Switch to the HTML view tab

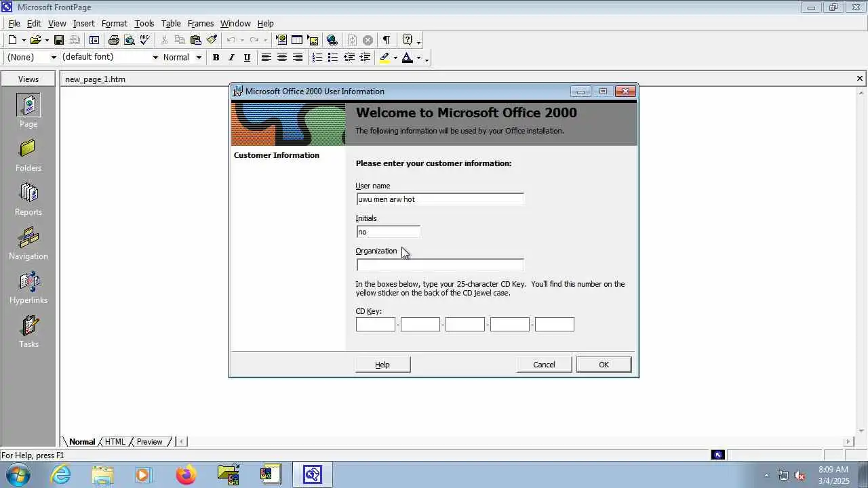pos(115,441)
